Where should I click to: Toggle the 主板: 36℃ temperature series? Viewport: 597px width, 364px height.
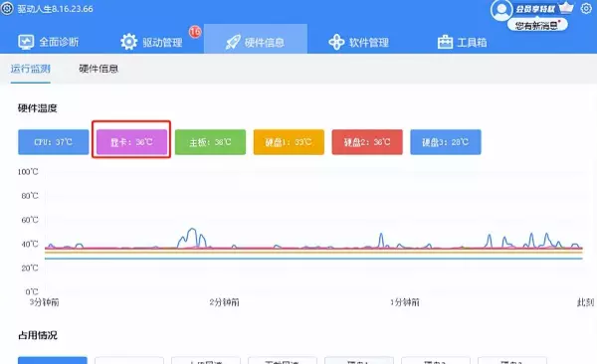pyautogui.click(x=210, y=142)
